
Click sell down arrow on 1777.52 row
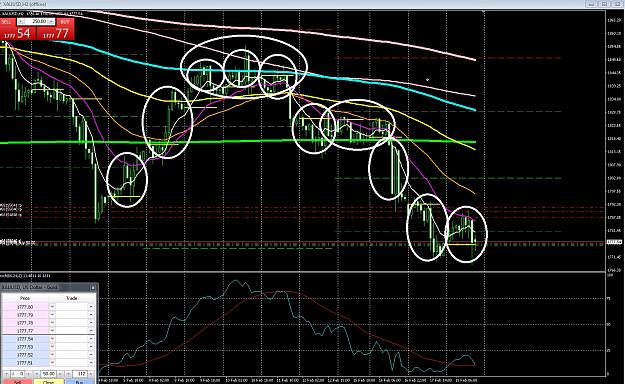[x=52, y=355]
